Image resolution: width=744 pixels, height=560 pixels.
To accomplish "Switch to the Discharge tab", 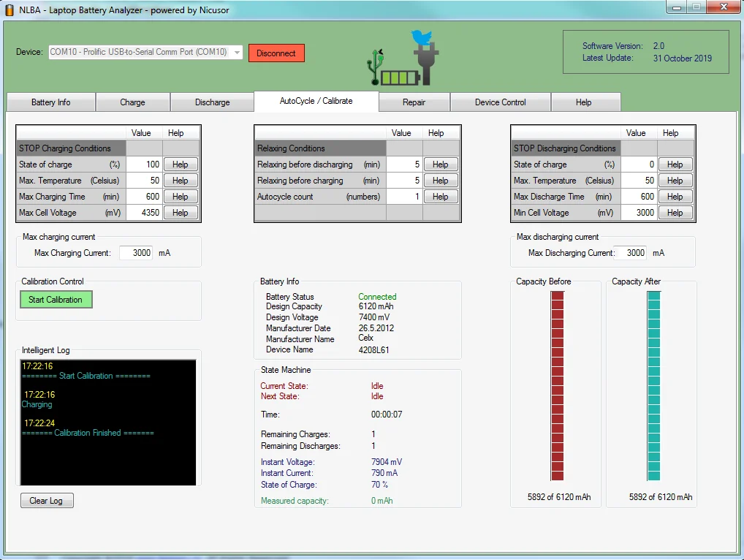I will (212, 102).
